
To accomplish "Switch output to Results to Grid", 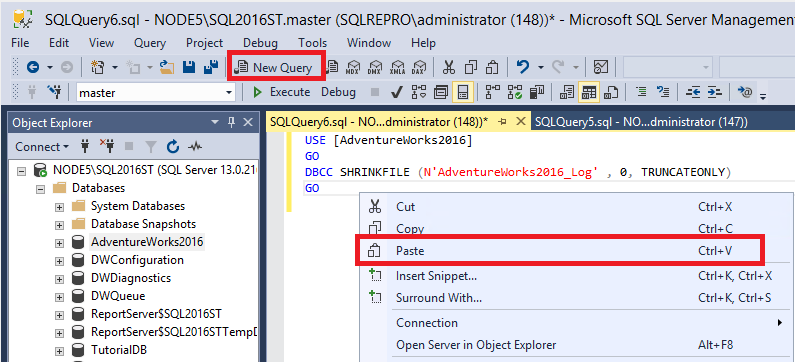I will tap(589, 92).
